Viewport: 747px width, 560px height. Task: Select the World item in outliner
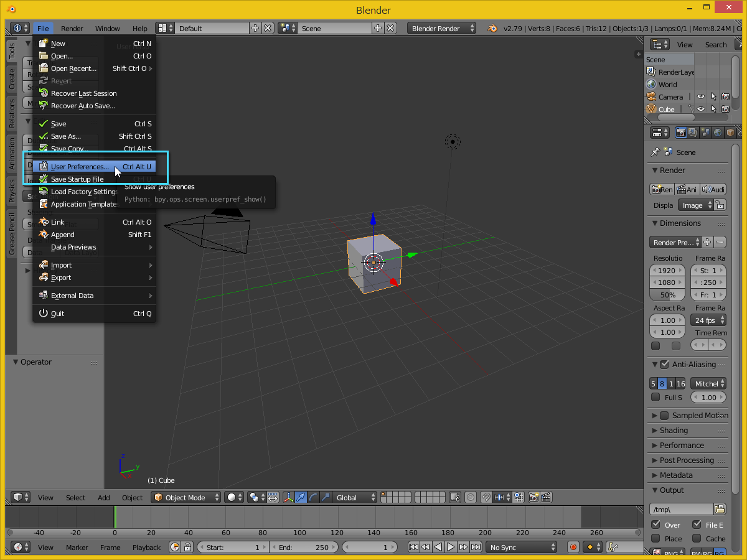pos(667,85)
